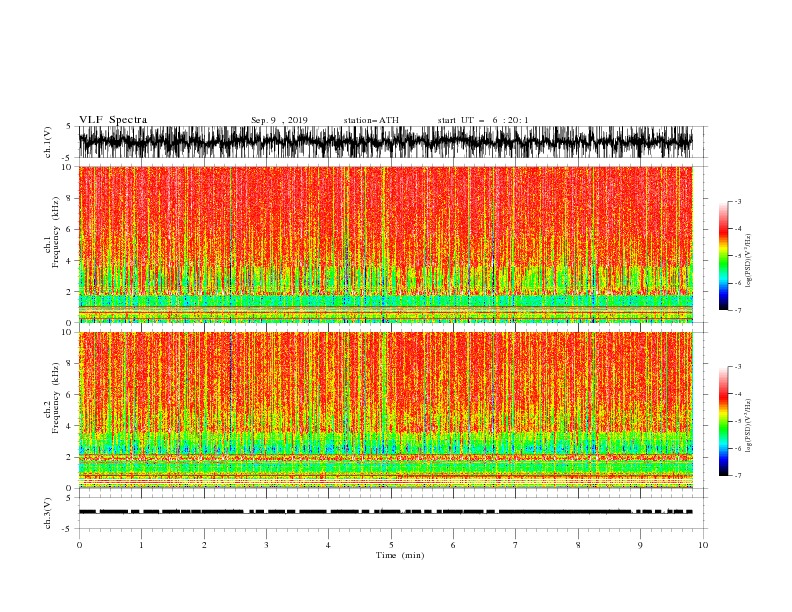Click ch.2 frequency tick label '4'
The width and height of the screenshot is (792, 612).
[71, 426]
